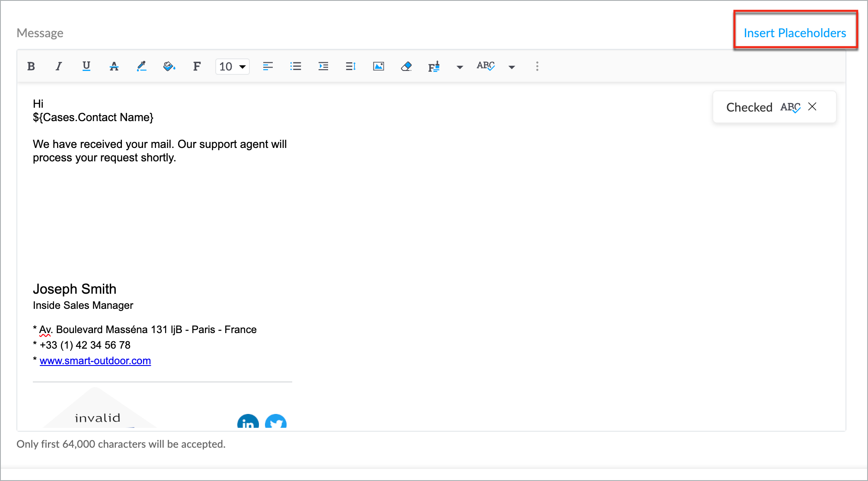Open background fill color tool
This screenshot has width=868, height=481.
click(x=169, y=66)
